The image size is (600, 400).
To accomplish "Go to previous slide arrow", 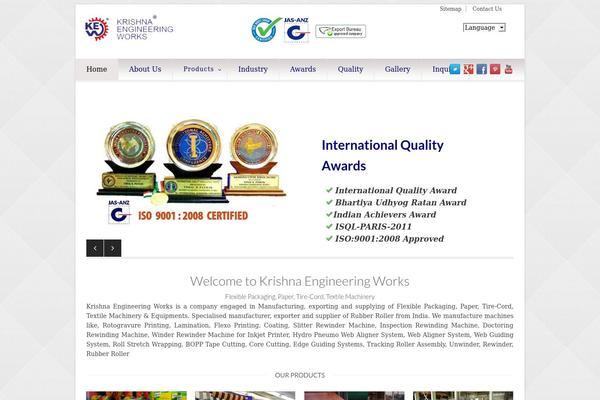I will (x=95, y=248).
